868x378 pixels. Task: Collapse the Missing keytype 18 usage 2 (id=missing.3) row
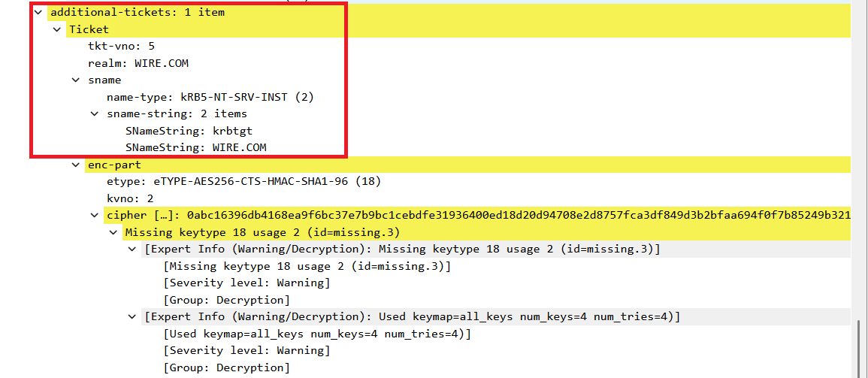(113, 232)
